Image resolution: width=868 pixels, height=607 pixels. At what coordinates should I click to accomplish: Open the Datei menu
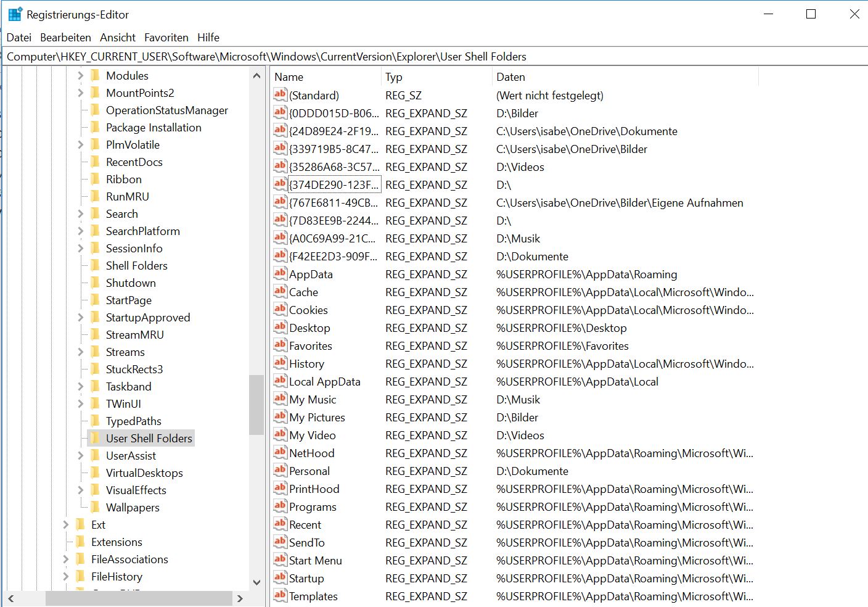pyautogui.click(x=19, y=38)
